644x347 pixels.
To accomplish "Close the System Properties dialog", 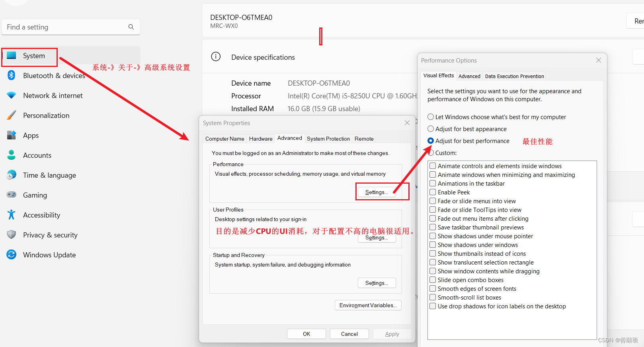I will [x=407, y=123].
